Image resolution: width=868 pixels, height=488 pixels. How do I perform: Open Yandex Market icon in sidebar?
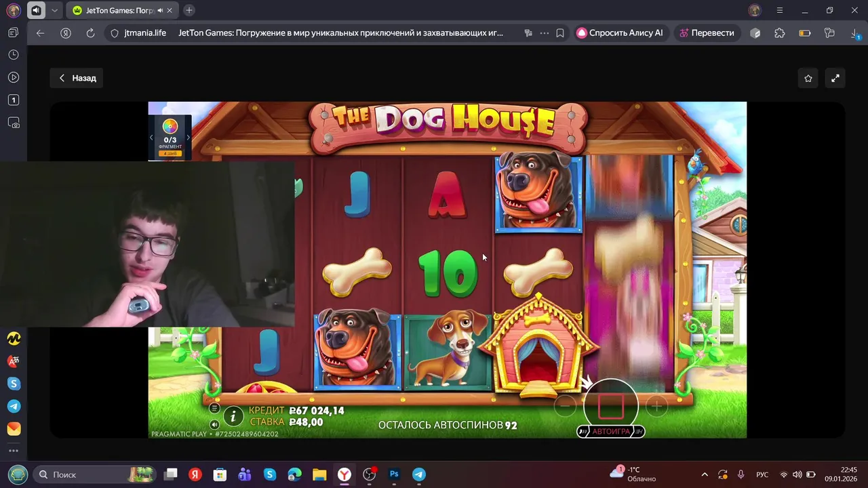[14, 338]
